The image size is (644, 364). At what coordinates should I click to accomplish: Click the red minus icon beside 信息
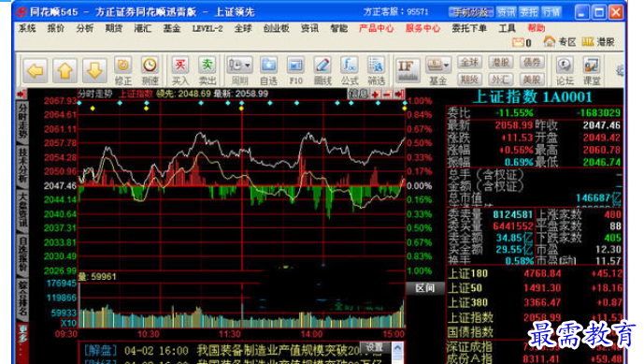[x=387, y=95]
